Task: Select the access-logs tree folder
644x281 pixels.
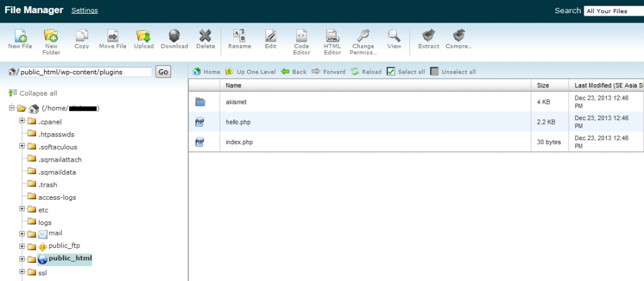Action: pyautogui.click(x=57, y=197)
